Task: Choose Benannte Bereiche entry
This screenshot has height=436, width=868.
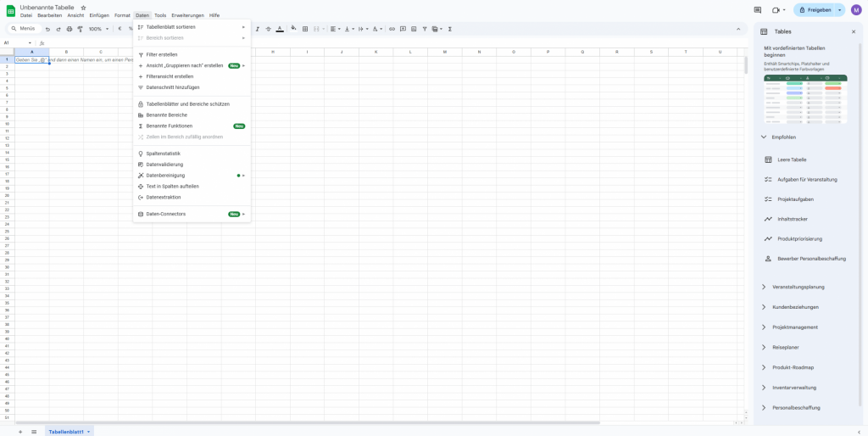Action: [x=192, y=115]
